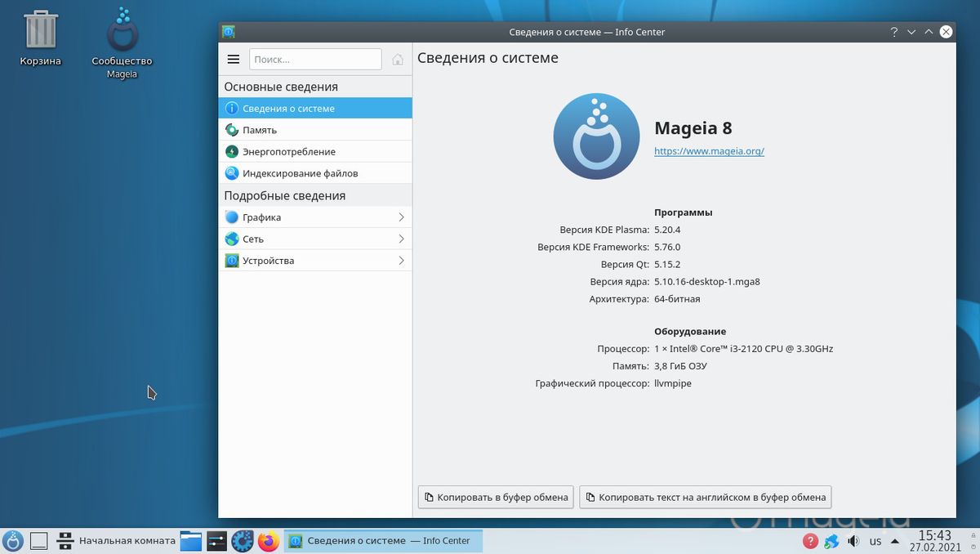Viewport: 980px width, 554px height.
Task: Open Firefox browser from the taskbar
Action: click(268, 541)
